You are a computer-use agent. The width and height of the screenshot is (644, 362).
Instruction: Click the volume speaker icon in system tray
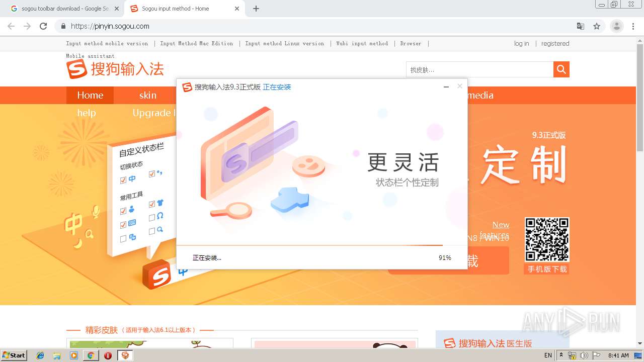pyautogui.click(x=584, y=355)
